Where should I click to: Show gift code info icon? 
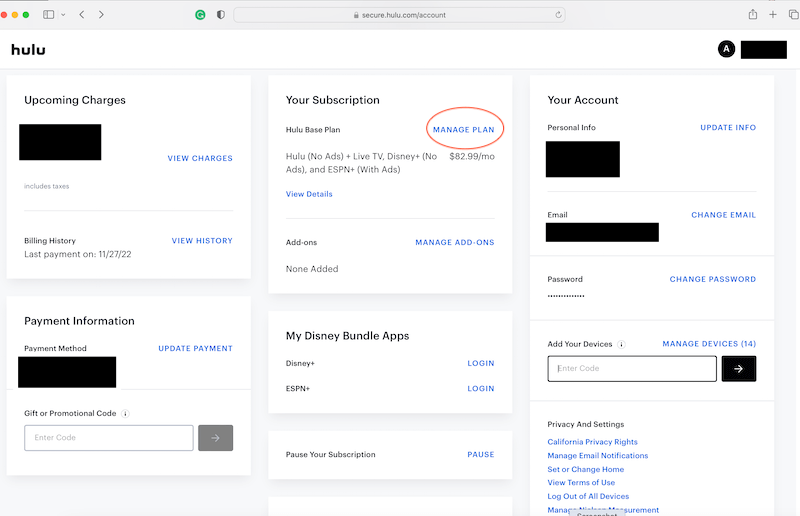click(x=125, y=413)
